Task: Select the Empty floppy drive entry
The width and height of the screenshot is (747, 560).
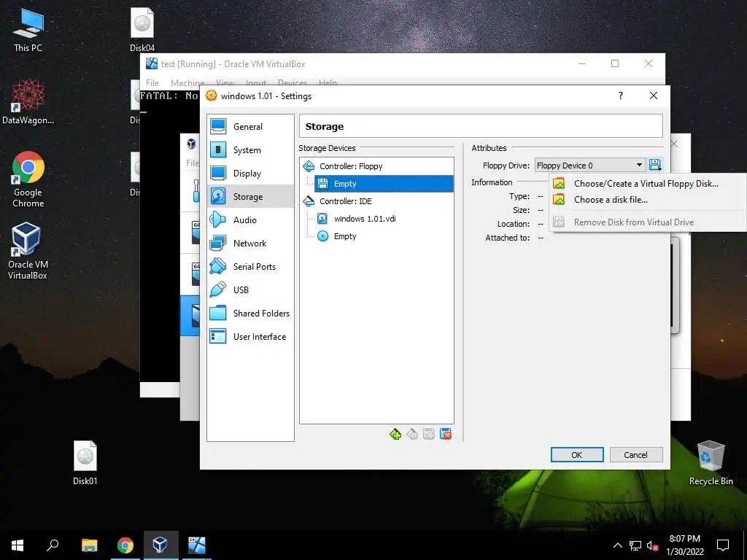Action: (384, 184)
